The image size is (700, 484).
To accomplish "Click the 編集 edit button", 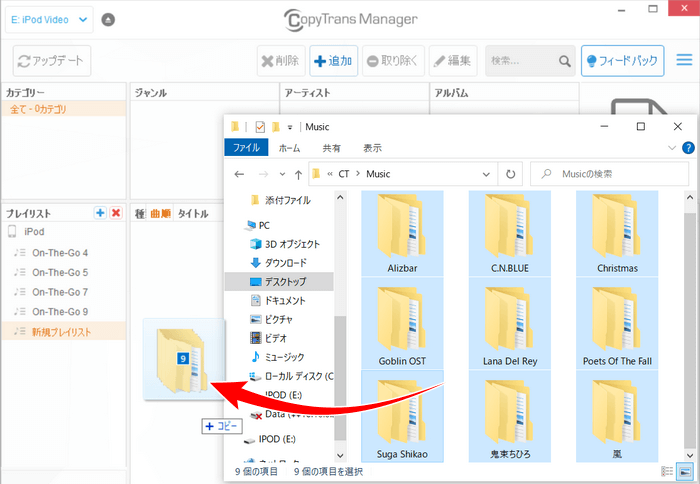I will click(x=453, y=61).
